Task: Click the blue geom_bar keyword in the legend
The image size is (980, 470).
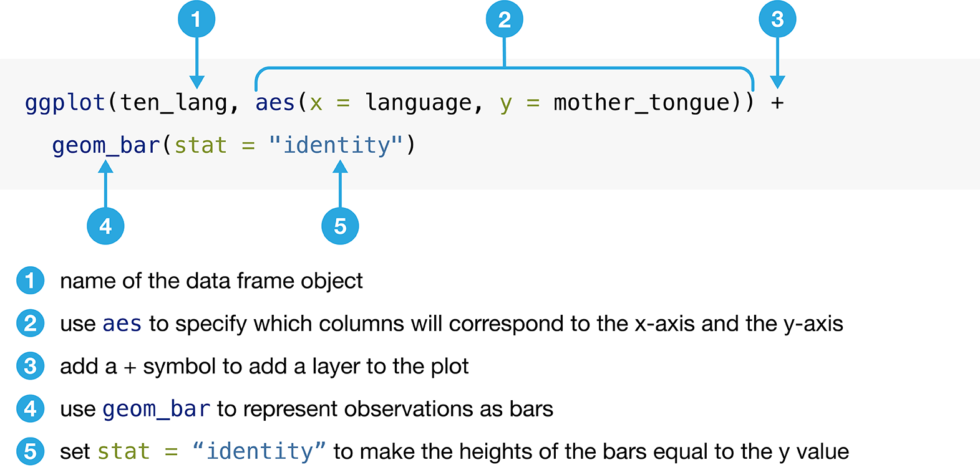Action: click(156, 410)
